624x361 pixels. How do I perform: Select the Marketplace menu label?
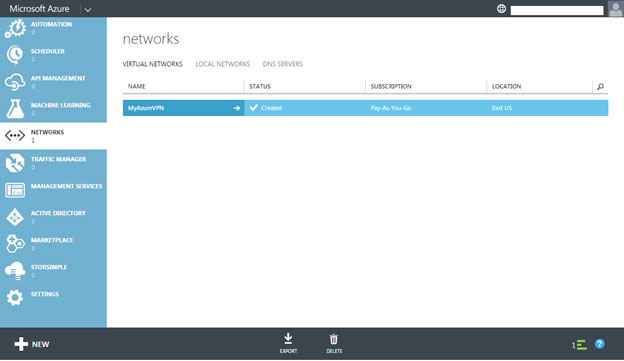52,240
